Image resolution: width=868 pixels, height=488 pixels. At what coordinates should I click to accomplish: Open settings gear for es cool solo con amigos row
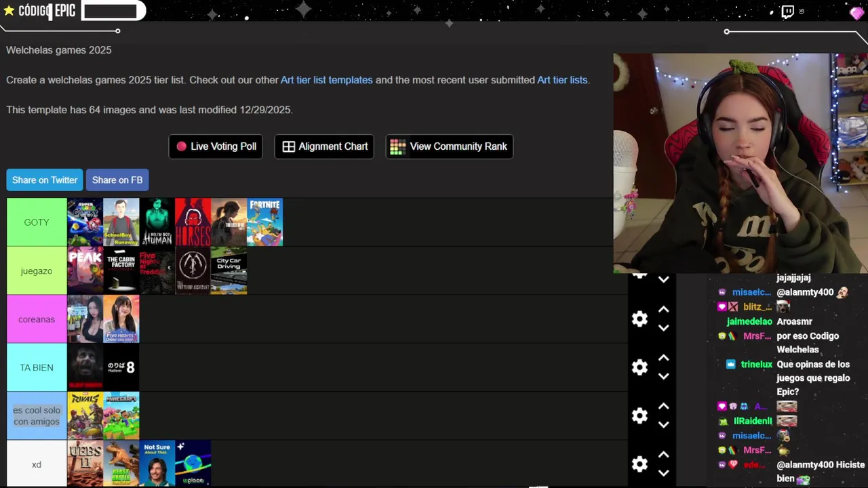click(x=639, y=415)
